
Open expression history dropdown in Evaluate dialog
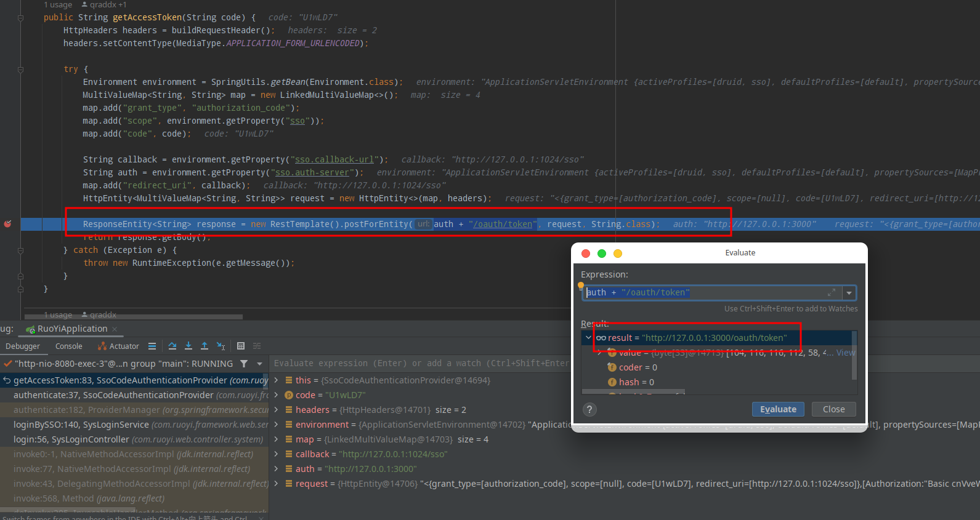coord(849,293)
